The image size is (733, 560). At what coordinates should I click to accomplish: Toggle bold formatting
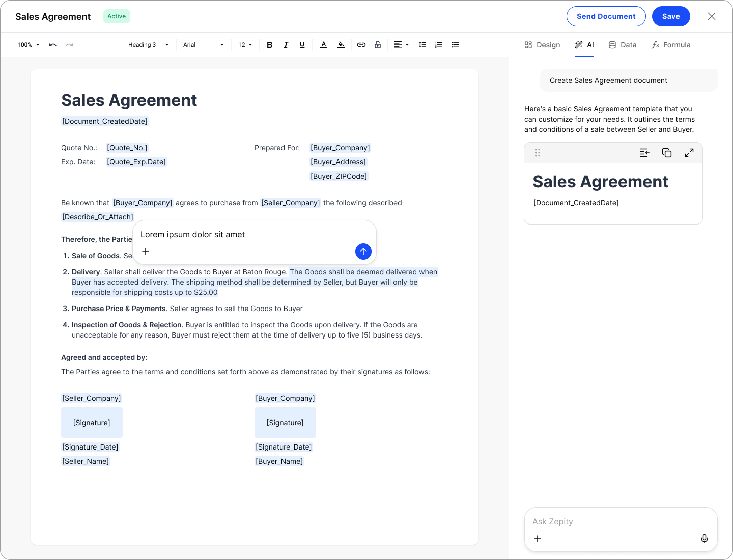point(270,45)
